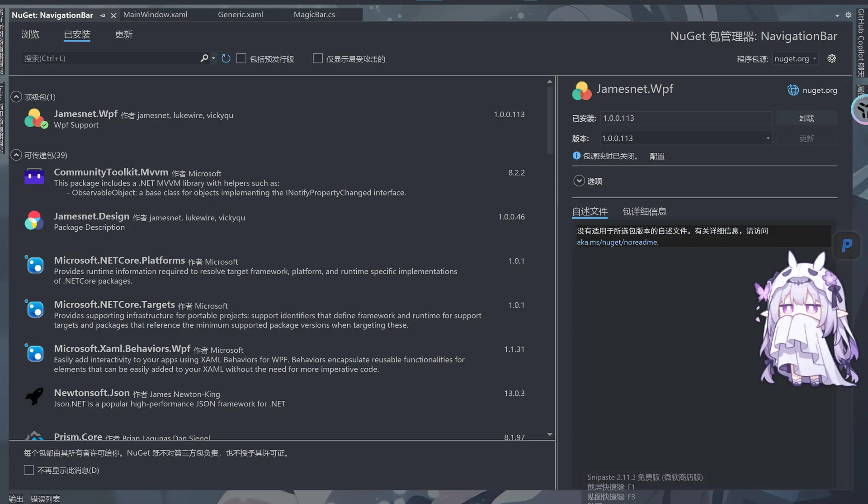Click version 1.1.31 of Microsoft.Xaml.Behaviors.Wpf
This screenshot has height=504, width=868.
click(x=514, y=349)
